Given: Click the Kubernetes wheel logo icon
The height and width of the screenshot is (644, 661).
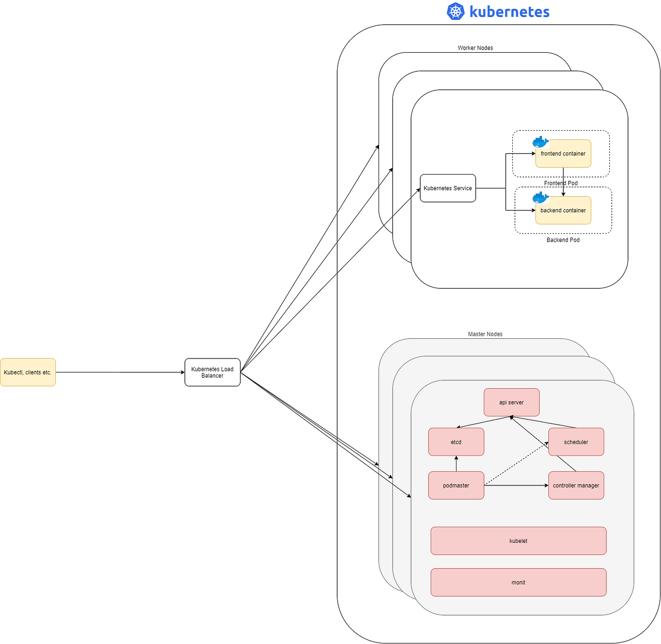Looking at the screenshot, I should (x=455, y=11).
